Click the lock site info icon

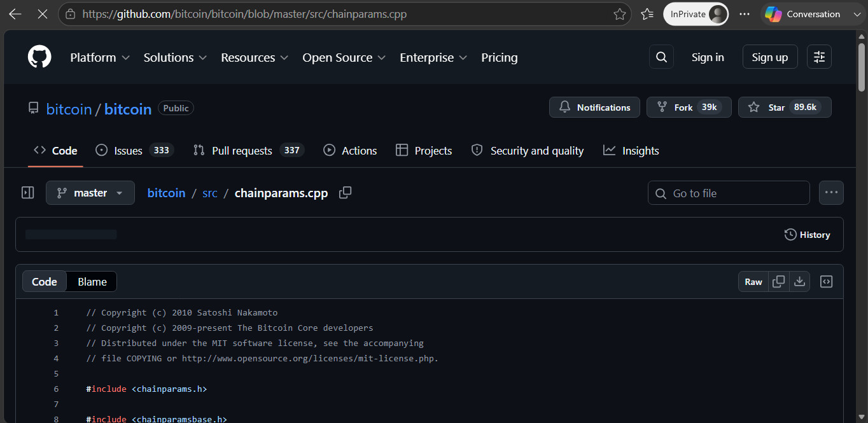71,14
